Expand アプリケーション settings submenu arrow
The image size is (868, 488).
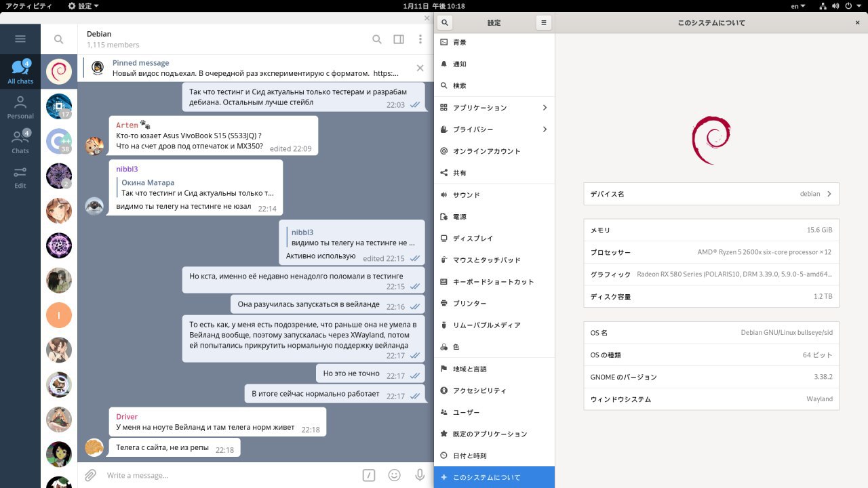tap(545, 108)
